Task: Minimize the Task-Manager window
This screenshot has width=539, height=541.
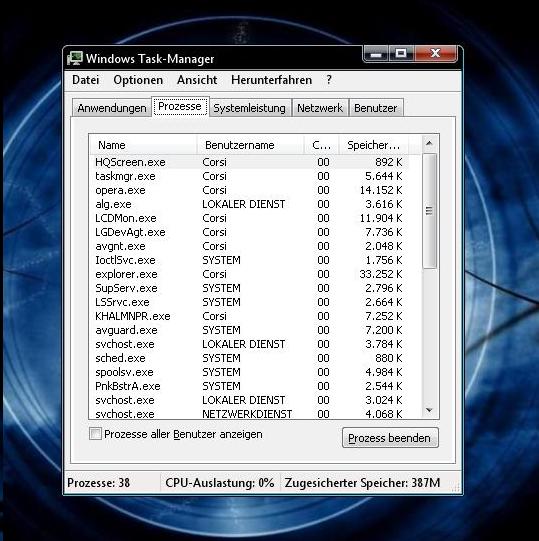Action: (x=376, y=54)
